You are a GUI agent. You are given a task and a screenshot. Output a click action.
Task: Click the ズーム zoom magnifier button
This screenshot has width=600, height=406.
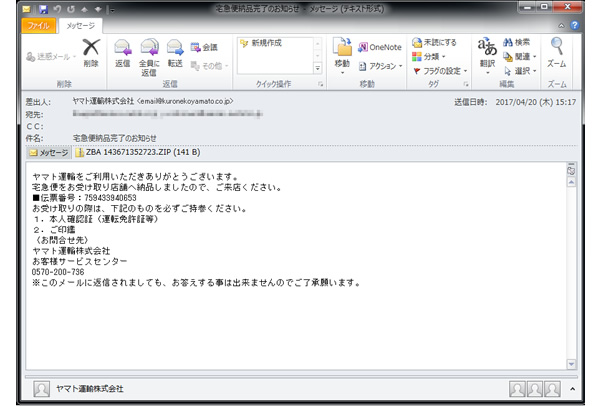click(557, 53)
